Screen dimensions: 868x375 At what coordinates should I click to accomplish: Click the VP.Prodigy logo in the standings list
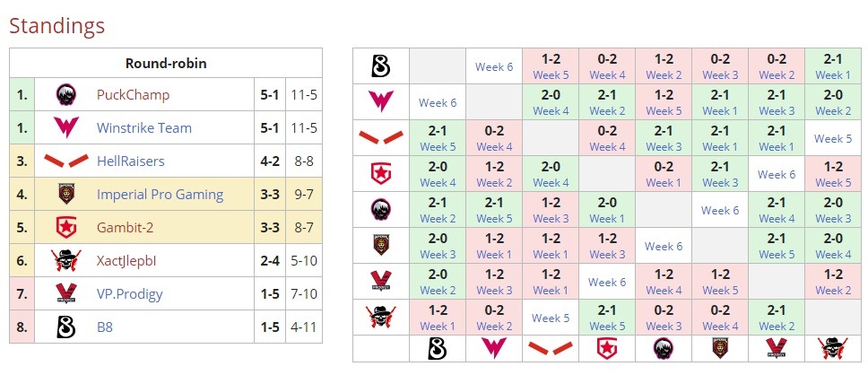65,294
